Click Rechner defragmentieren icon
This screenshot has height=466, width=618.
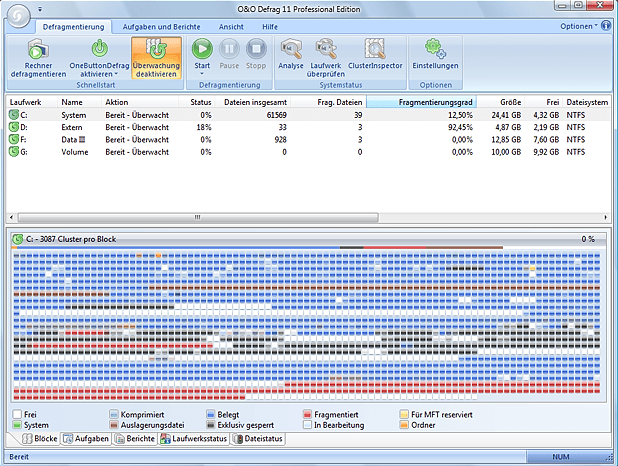click(x=38, y=49)
